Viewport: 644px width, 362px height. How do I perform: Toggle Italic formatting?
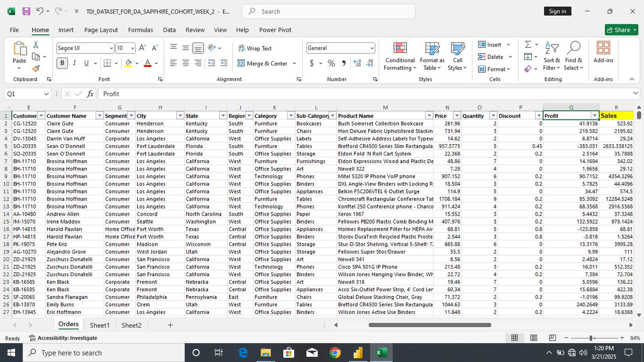[74, 63]
